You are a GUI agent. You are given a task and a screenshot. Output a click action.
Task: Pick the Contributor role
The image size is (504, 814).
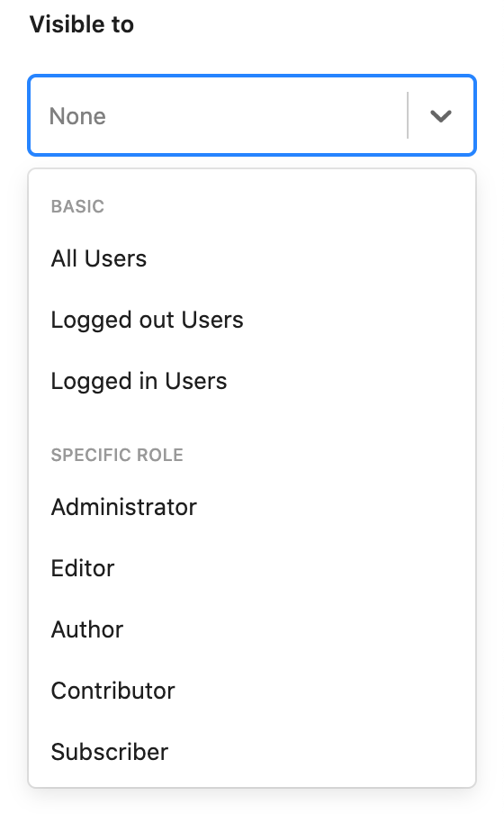pyautogui.click(x=252, y=691)
